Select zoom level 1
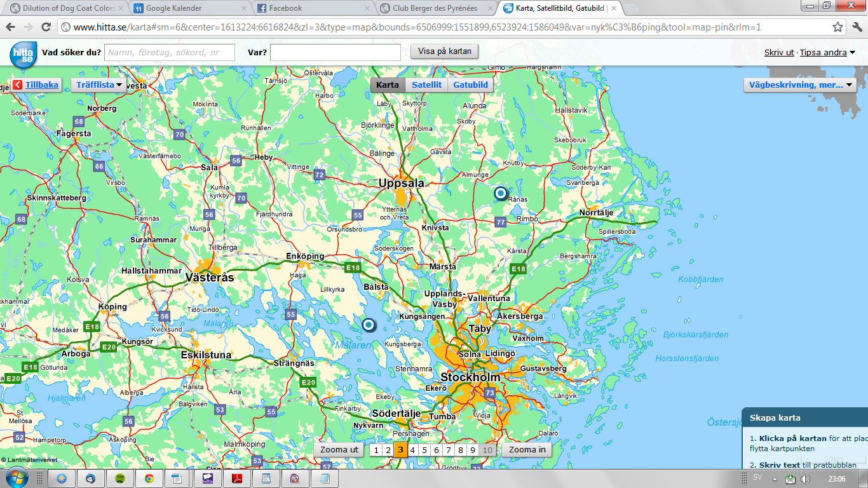This screenshot has height=488, width=868. pos(376,450)
